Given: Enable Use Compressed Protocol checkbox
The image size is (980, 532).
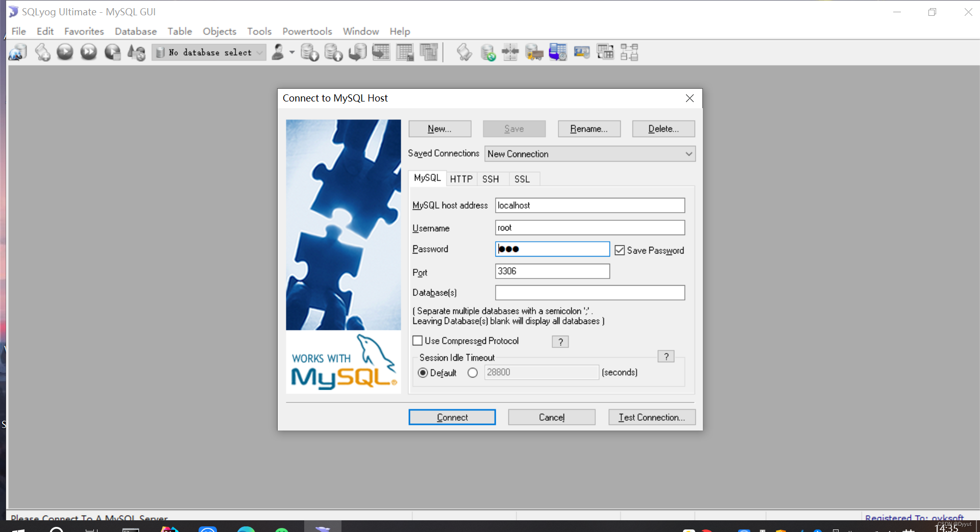Looking at the screenshot, I should pos(418,340).
